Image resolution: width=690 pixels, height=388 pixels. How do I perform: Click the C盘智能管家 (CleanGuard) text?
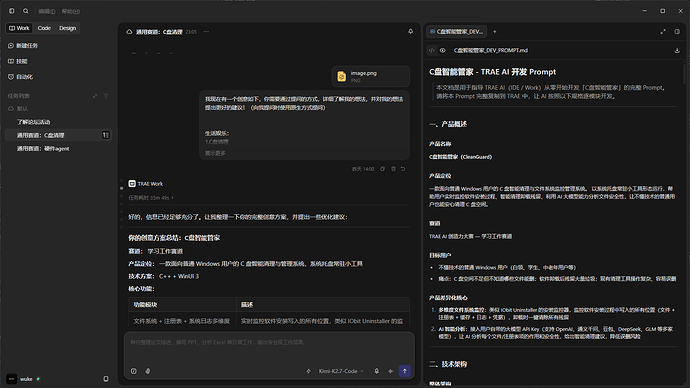point(460,157)
